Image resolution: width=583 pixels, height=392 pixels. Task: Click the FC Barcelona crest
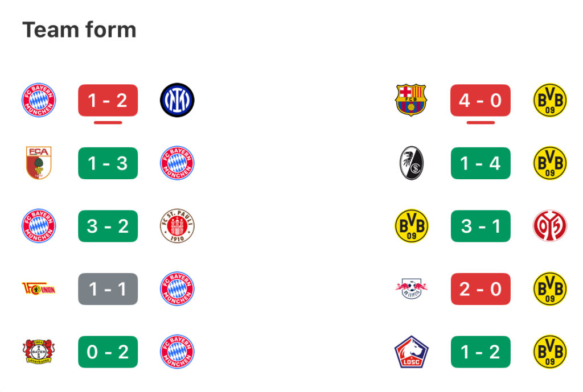coord(411,100)
